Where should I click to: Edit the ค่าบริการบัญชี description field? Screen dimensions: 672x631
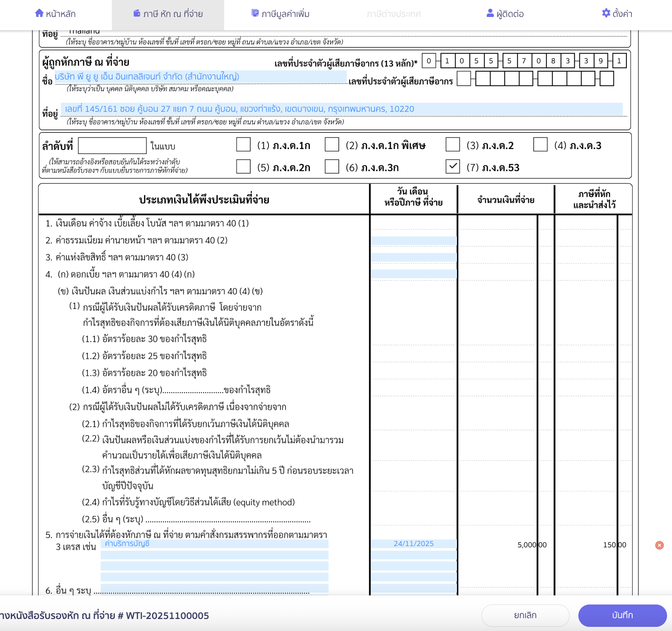point(214,544)
